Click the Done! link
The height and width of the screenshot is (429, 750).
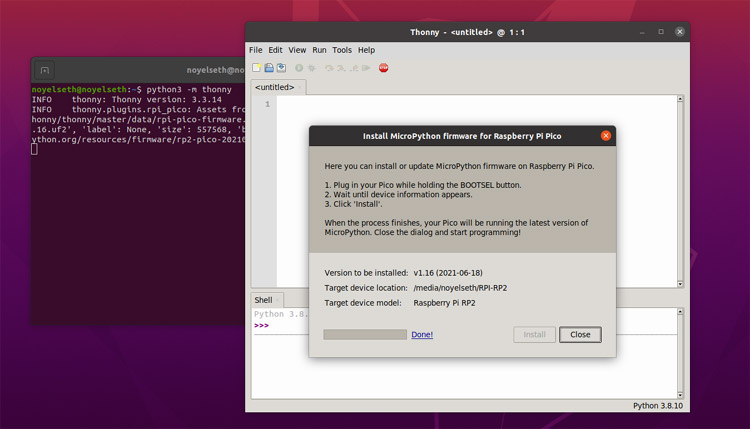pyautogui.click(x=422, y=334)
